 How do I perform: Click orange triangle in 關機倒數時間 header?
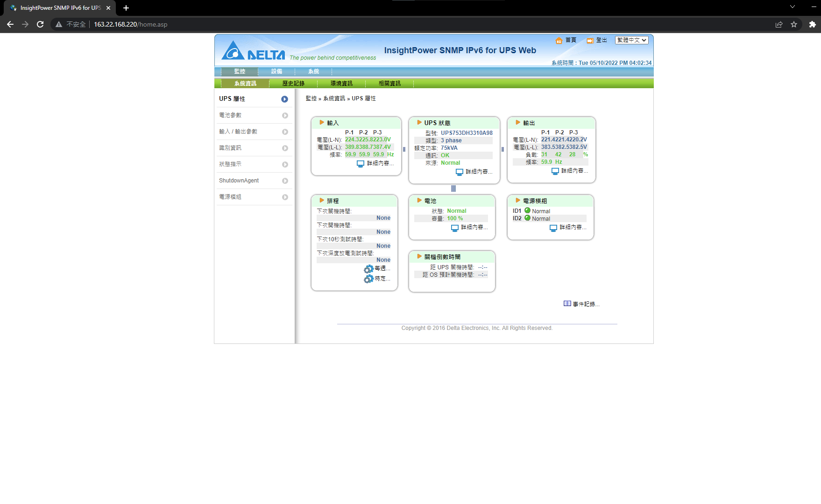click(419, 256)
